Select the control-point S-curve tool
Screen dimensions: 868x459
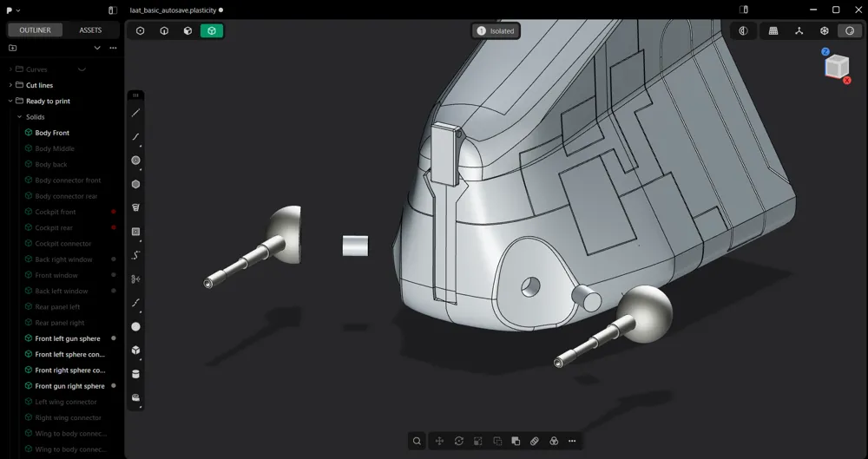(135, 255)
